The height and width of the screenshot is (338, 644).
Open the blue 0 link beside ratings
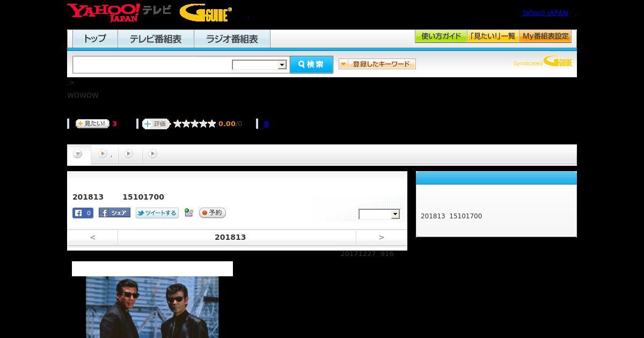(x=266, y=124)
